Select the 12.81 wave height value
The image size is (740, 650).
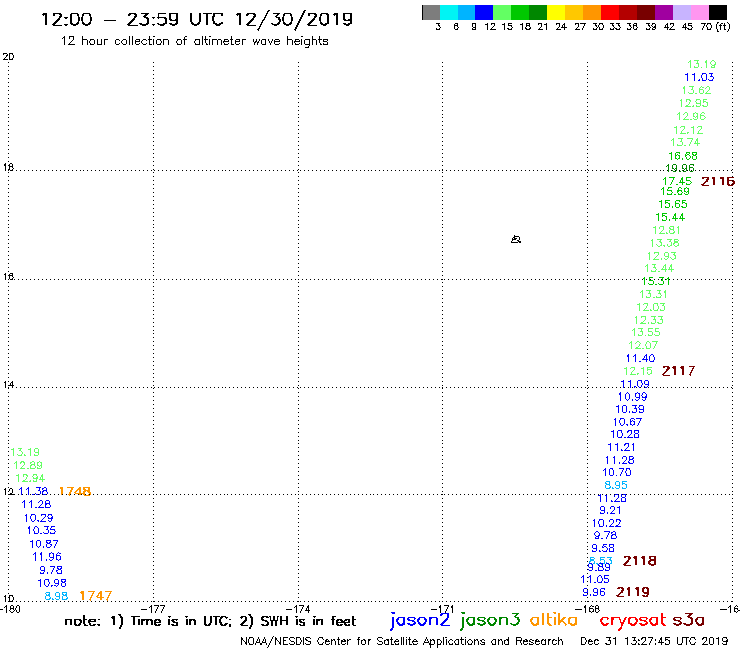[666, 230]
